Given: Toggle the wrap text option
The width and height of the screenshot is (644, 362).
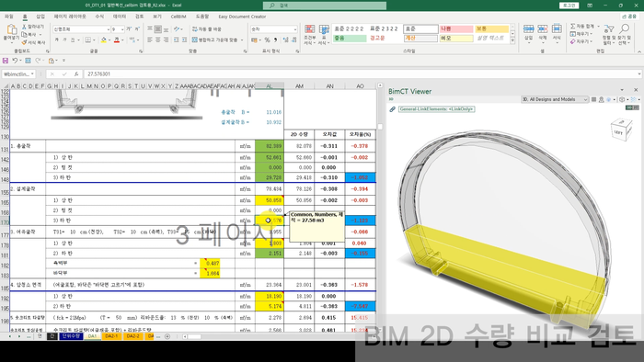Looking at the screenshot, I should click(x=207, y=29).
